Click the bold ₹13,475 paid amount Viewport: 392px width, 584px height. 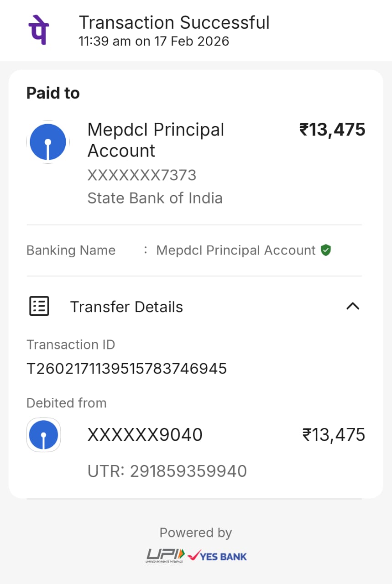pyautogui.click(x=332, y=130)
